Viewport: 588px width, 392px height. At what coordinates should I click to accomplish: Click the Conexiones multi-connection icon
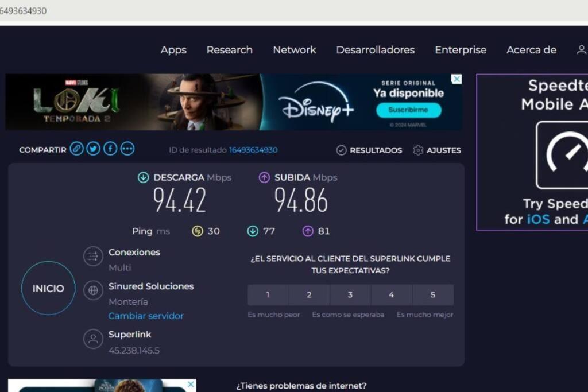point(93,257)
